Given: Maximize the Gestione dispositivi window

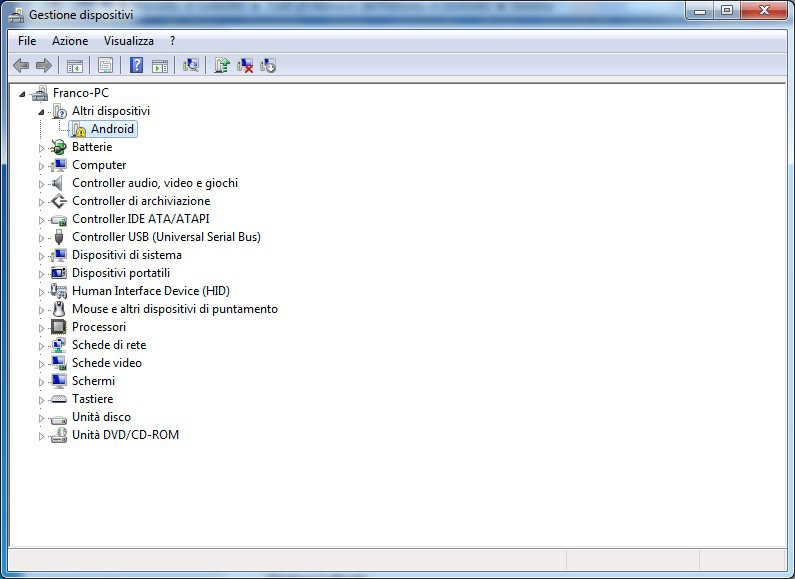Looking at the screenshot, I should click(x=727, y=11).
